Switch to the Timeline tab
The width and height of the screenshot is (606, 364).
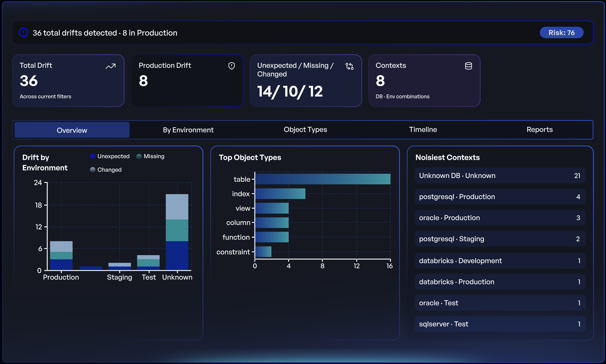(423, 129)
